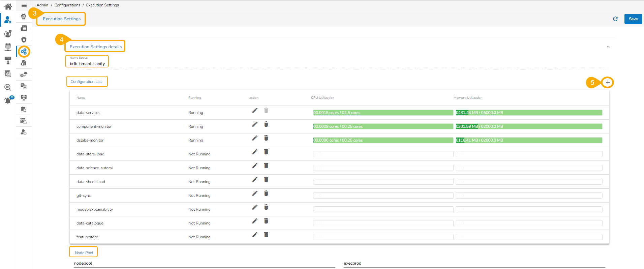Click the Name Space input field

pyautogui.click(x=87, y=63)
